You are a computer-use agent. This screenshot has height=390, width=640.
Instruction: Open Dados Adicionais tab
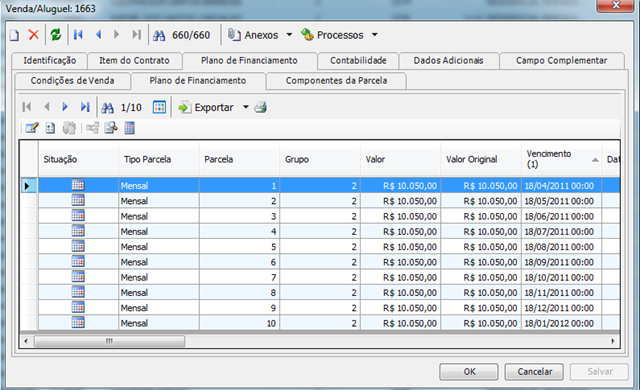[x=449, y=60]
